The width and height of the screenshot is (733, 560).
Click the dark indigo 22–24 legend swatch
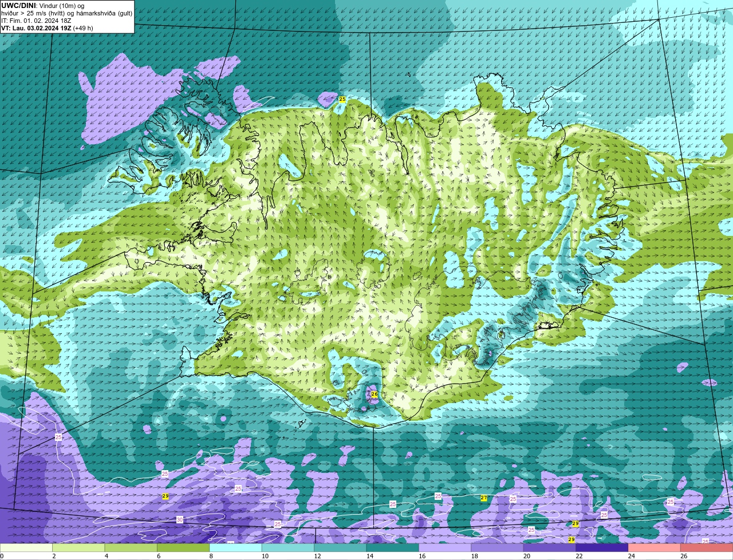point(602,548)
